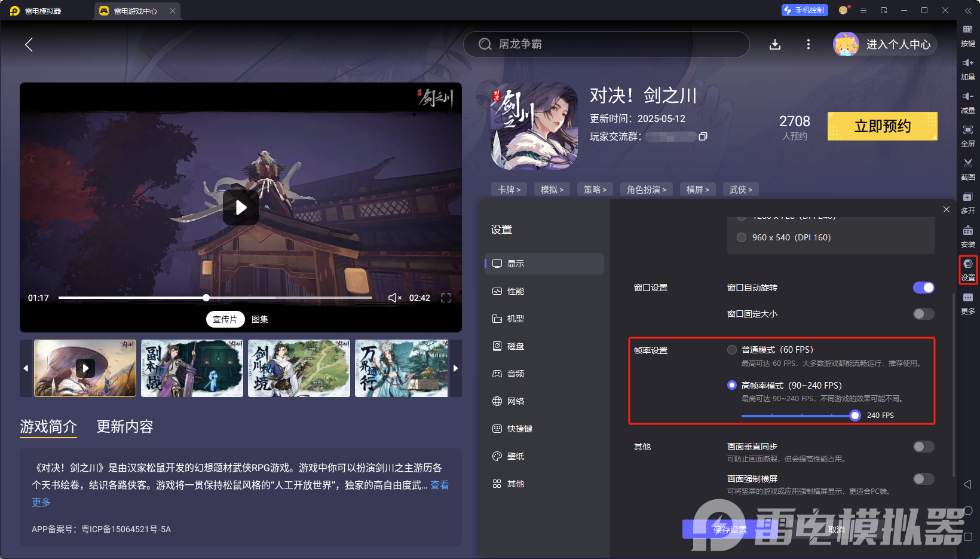Open key mapping (按键) tool
The image size is (980, 559).
[967, 30]
